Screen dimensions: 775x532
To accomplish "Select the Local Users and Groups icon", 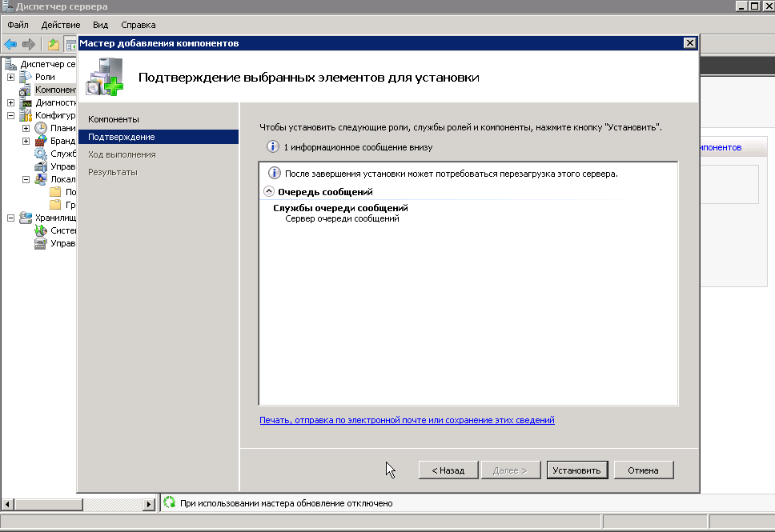I will (x=41, y=179).
